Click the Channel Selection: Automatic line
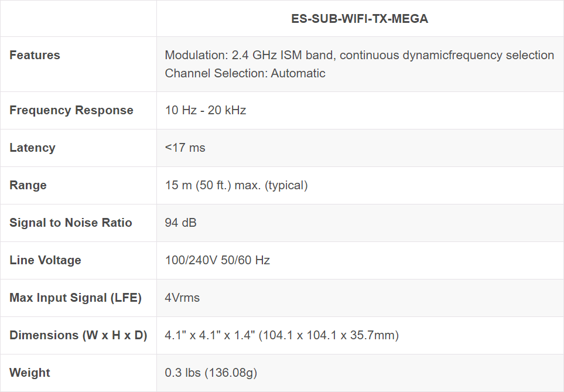 (245, 73)
